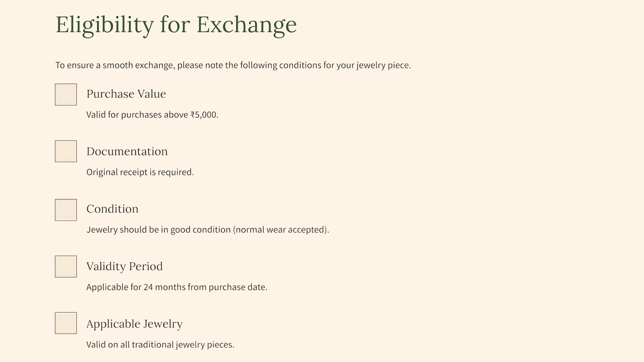The width and height of the screenshot is (644, 362).
Task: Click the Eligibility for Exchange title
Action: coord(176,25)
